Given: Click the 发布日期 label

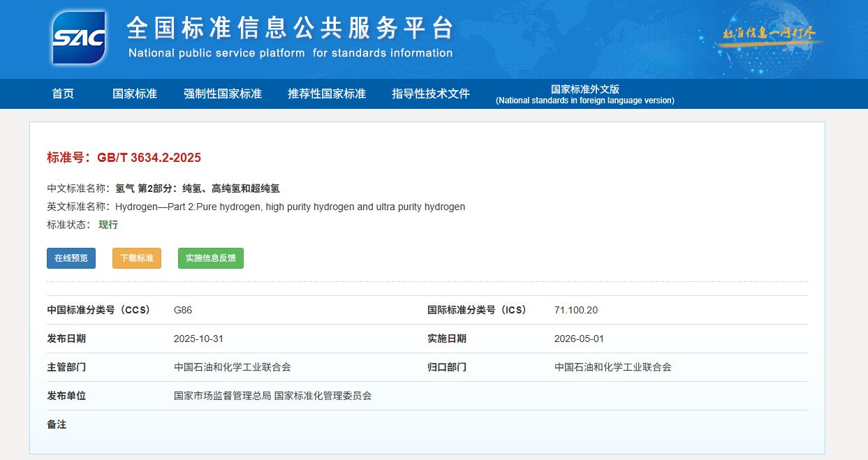Looking at the screenshot, I should click(x=66, y=339).
